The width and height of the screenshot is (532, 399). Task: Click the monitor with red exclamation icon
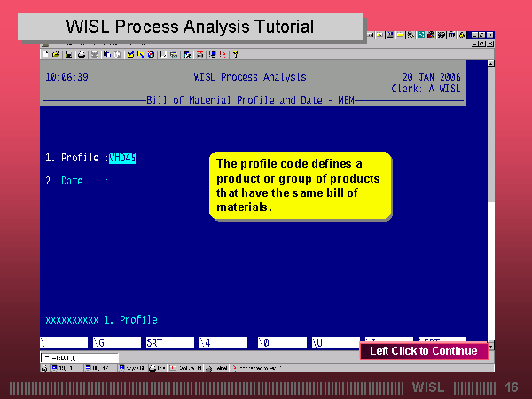point(212,54)
